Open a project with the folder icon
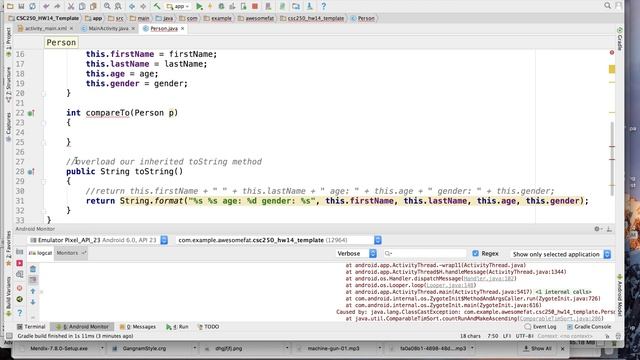This screenshot has width=640, height=360. 10,6
